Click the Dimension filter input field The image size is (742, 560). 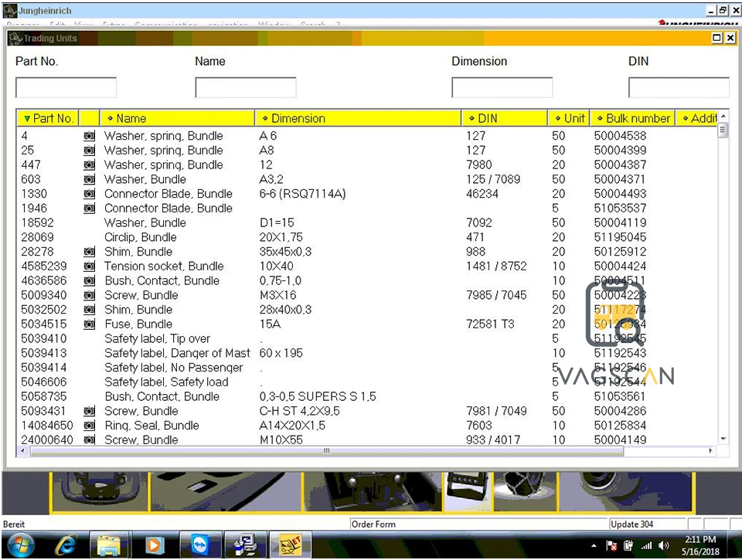coord(502,88)
